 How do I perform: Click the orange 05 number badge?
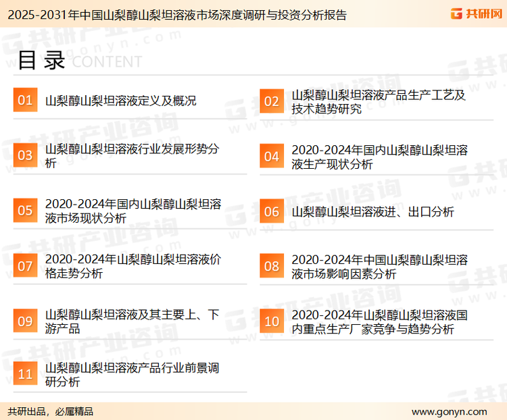25,210
